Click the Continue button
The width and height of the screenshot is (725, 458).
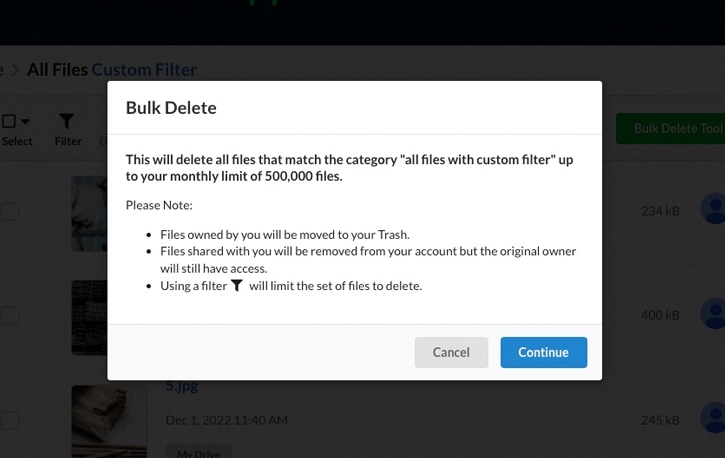544,352
